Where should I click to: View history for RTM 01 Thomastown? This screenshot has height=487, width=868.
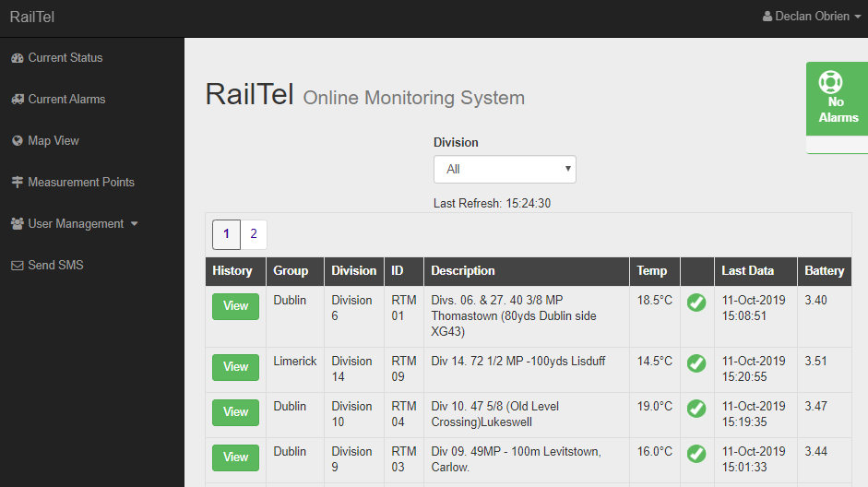point(235,306)
